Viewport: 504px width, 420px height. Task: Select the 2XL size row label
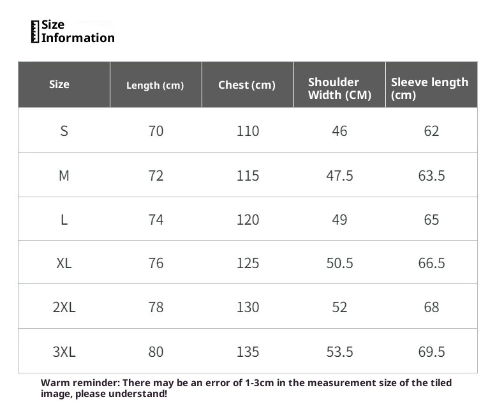[64, 307]
